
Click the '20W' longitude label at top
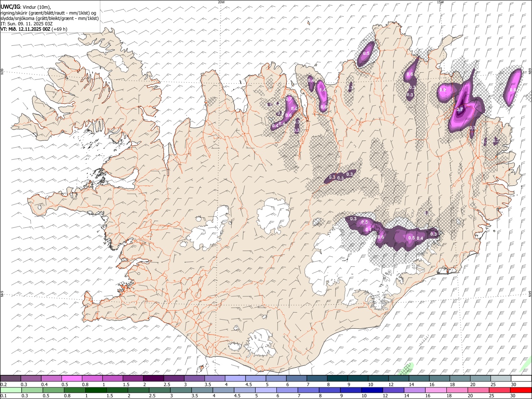[221, 2]
